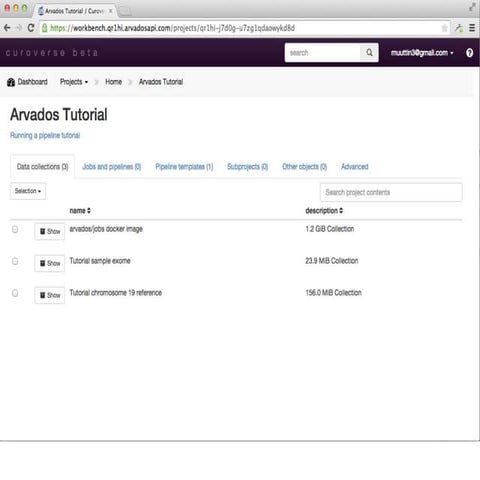Open the help question mark icon
This screenshot has height=480, width=480.
(469, 53)
